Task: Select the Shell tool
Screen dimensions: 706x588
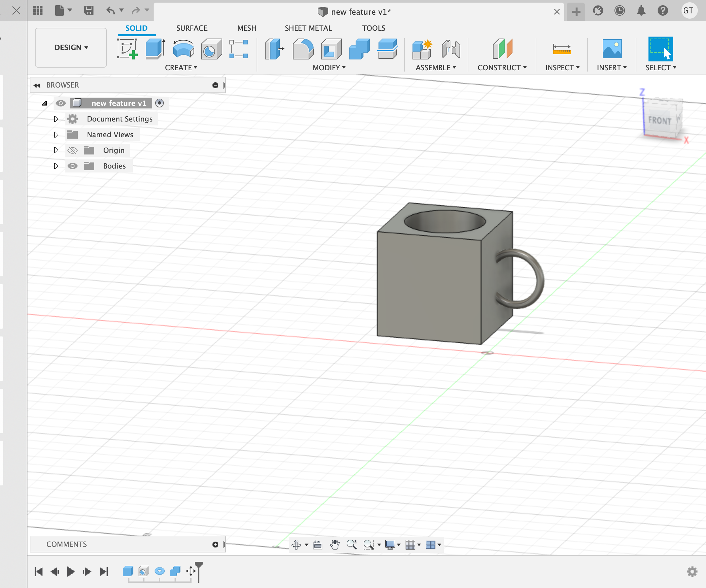Action: 331,49
